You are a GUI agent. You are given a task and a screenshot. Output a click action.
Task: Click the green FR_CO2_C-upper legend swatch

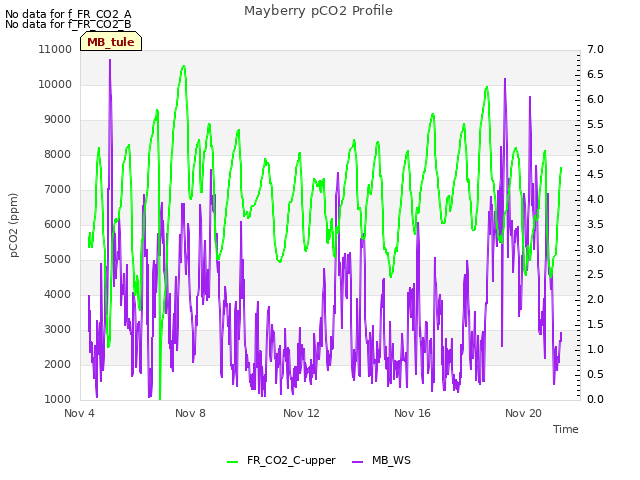point(233,462)
